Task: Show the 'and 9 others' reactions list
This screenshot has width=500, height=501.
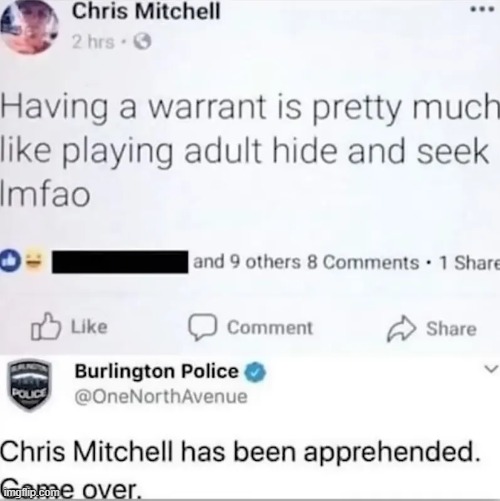Action: click(x=247, y=262)
